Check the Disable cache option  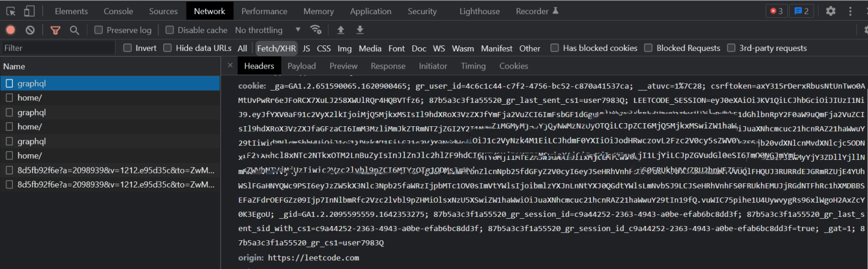[170, 30]
